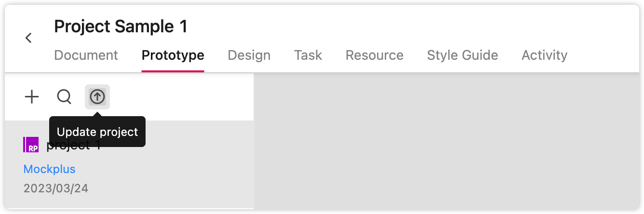This screenshot has height=214, width=644.
Task: Click the Mockplus link
Action: tap(50, 169)
